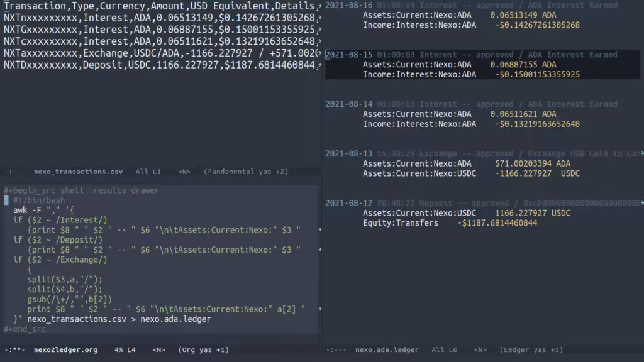Click 'All L6' position indicator

pos(444,349)
